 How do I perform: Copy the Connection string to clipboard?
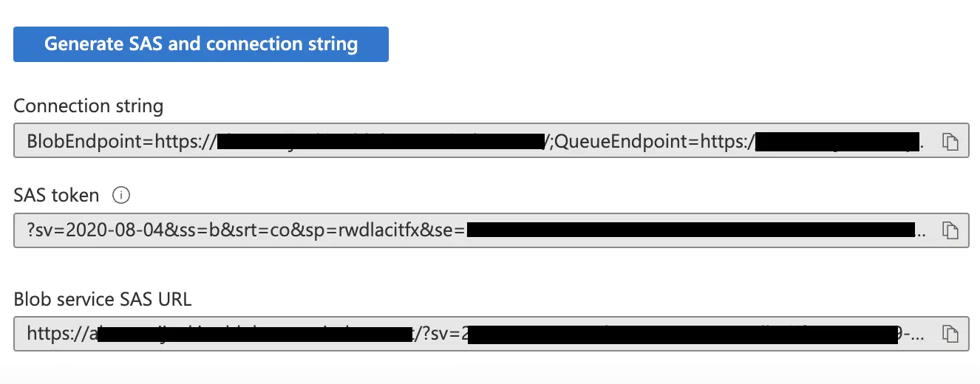pos(950,142)
